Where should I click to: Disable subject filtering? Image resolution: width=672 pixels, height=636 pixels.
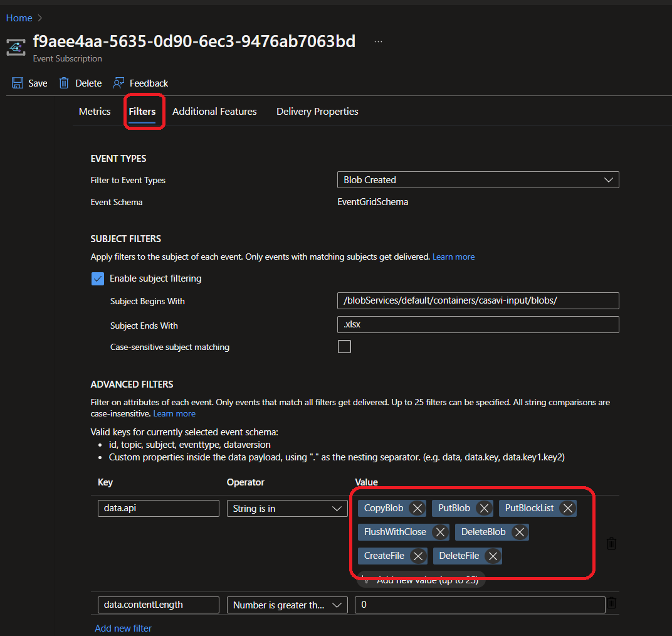click(x=98, y=278)
